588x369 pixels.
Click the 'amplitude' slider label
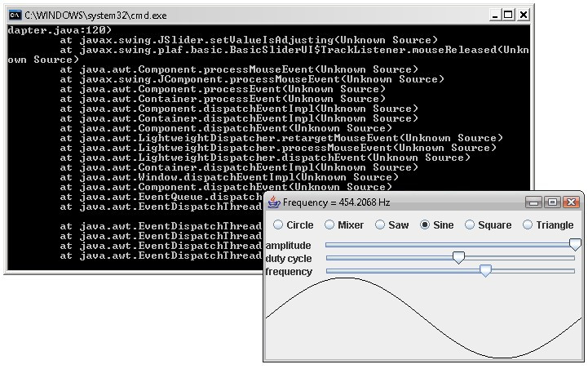pyautogui.click(x=288, y=245)
